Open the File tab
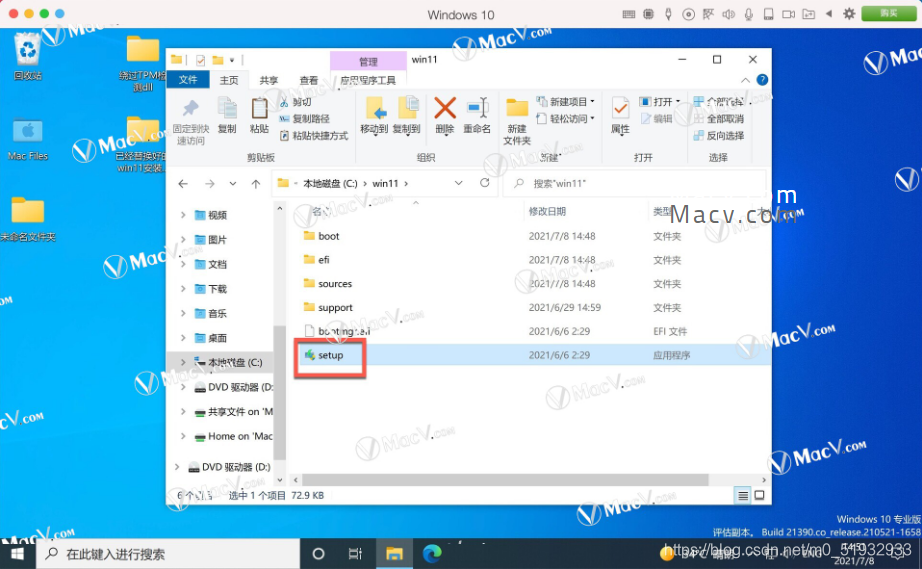The width and height of the screenshot is (922, 569). (188, 79)
